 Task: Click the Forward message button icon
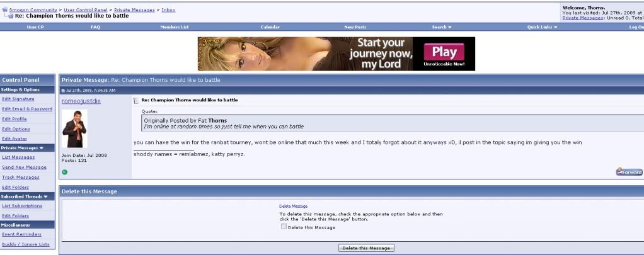point(629,171)
